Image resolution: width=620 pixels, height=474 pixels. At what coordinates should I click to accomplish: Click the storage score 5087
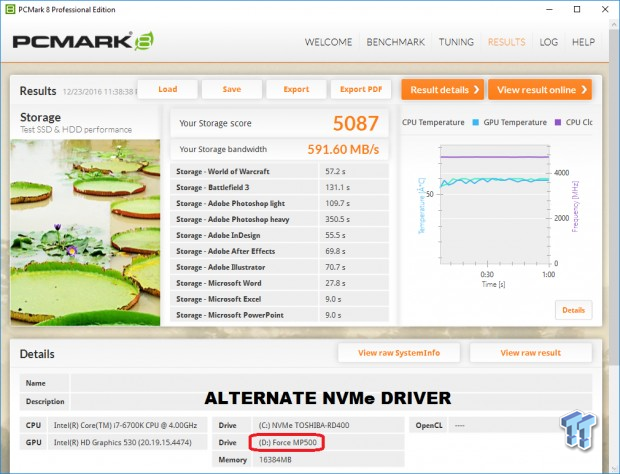click(355, 123)
